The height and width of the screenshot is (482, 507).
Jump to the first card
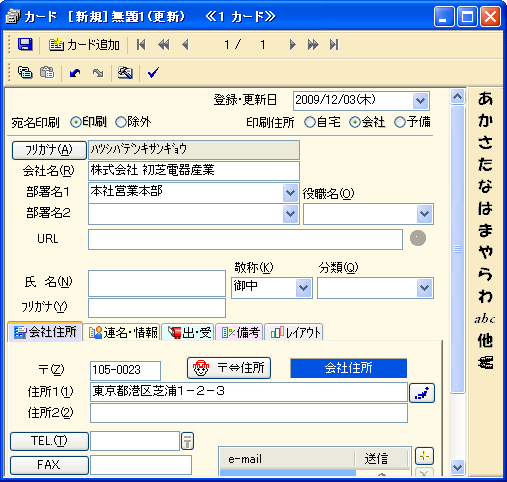141,45
